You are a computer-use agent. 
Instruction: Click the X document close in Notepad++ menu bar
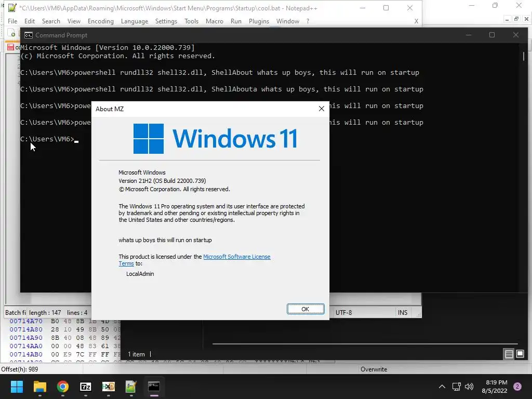(x=416, y=21)
